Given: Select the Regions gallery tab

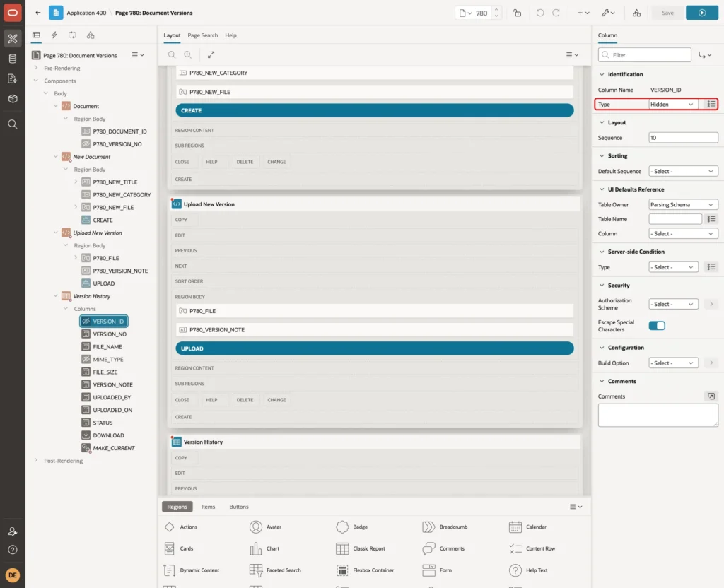Looking at the screenshot, I should [177, 507].
